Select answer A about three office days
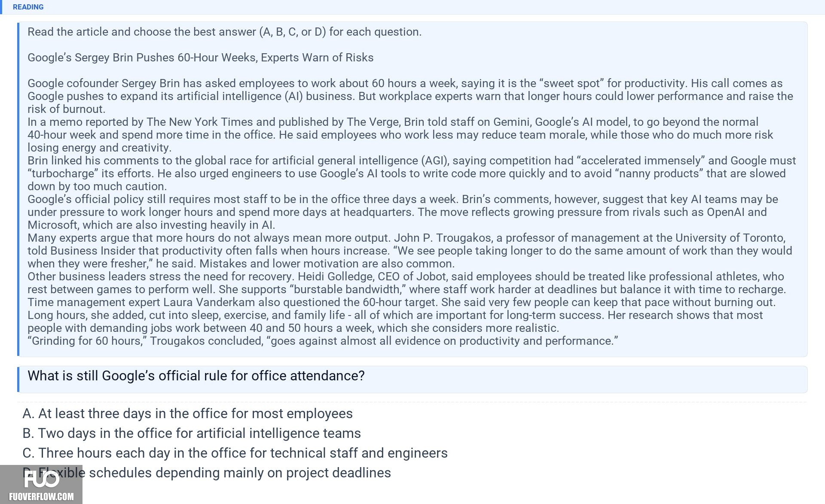Screen dimensions: 825x504 (187, 413)
